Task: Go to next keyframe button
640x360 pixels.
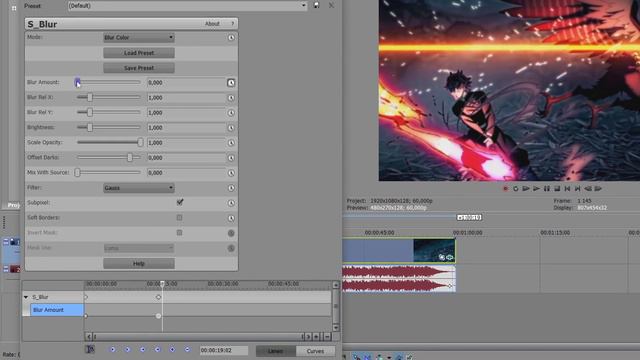Action: [142, 349]
